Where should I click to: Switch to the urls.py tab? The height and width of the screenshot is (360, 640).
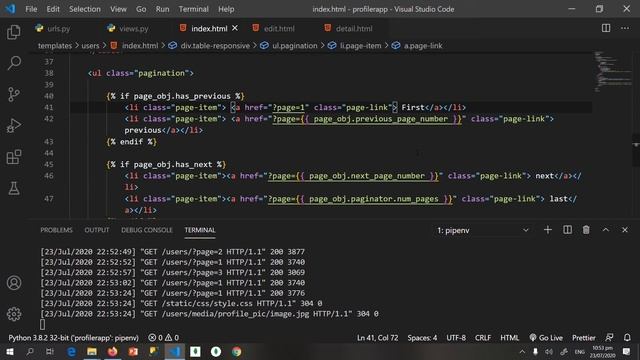point(58,29)
